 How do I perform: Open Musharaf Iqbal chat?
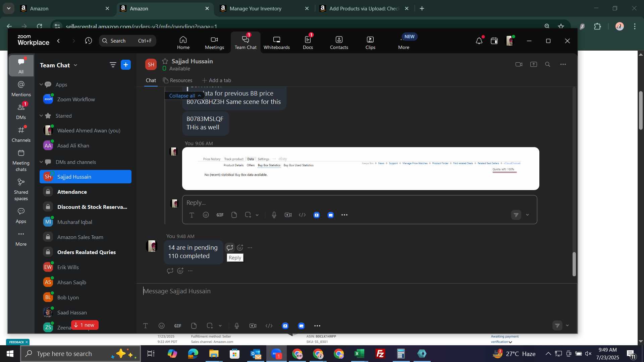pyautogui.click(x=86, y=222)
